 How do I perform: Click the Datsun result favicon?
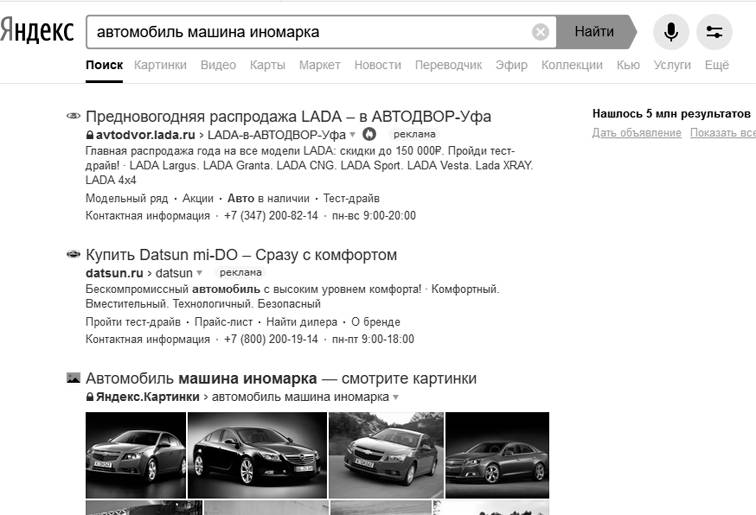tap(72, 255)
